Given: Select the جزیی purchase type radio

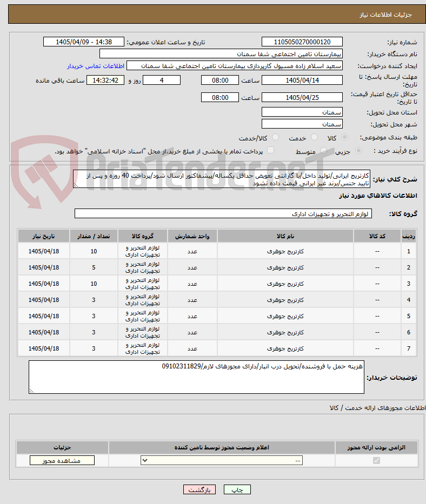Looking at the screenshot, I should pos(358,151).
